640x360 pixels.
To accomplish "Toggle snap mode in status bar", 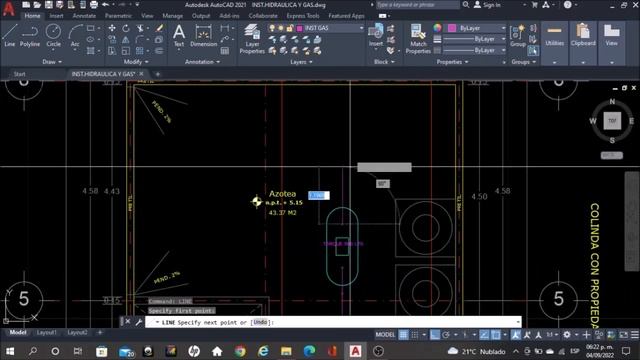I will click(415, 335).
